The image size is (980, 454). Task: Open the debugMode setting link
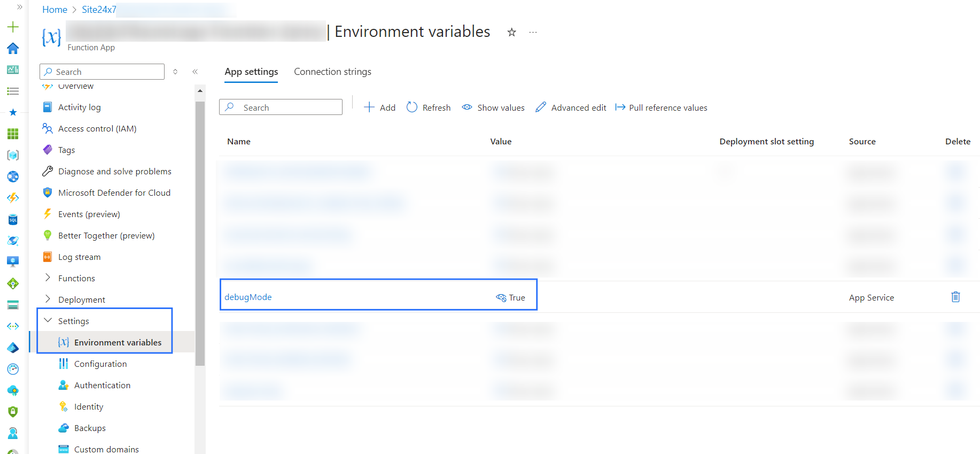pos(248,297)
